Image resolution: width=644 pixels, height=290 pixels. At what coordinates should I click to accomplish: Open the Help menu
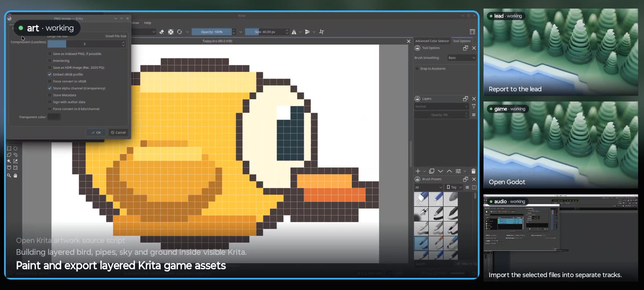pyautogui.click(x=148, y=23)
